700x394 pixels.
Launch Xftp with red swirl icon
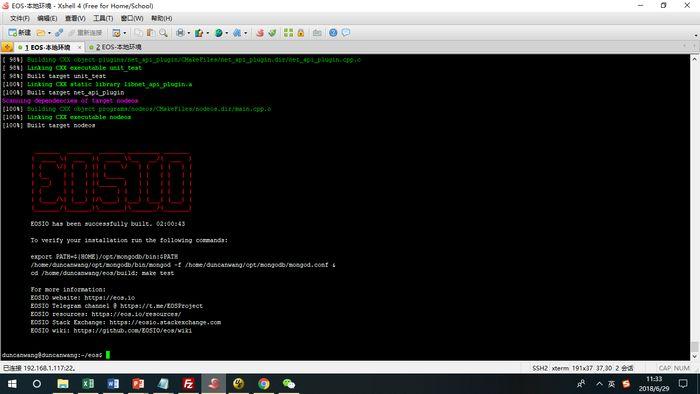[x=260, y=33]
